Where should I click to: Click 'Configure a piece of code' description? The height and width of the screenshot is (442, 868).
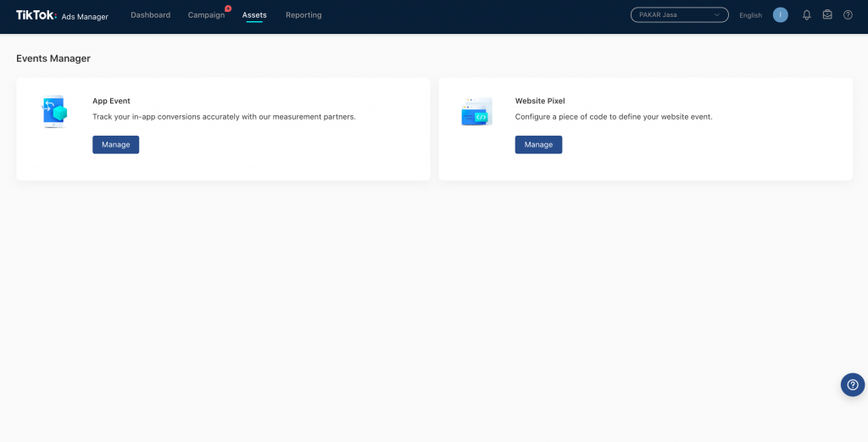614,117
